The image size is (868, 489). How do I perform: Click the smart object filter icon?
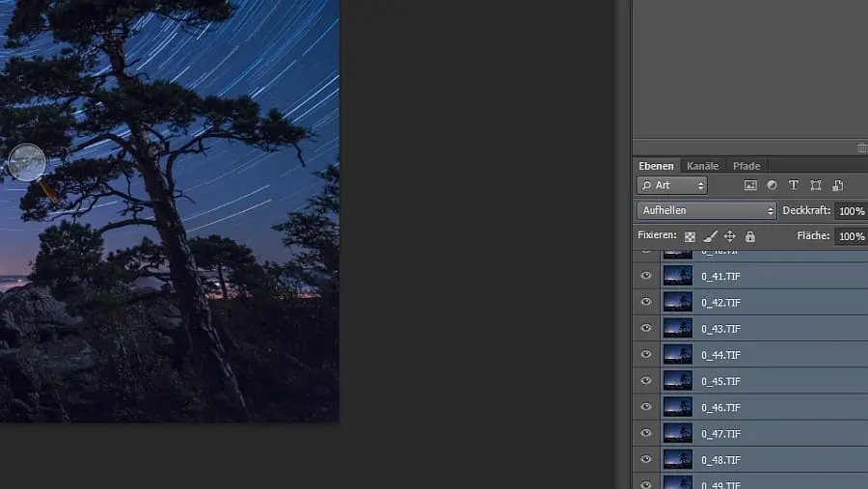(x=838, y=185)
